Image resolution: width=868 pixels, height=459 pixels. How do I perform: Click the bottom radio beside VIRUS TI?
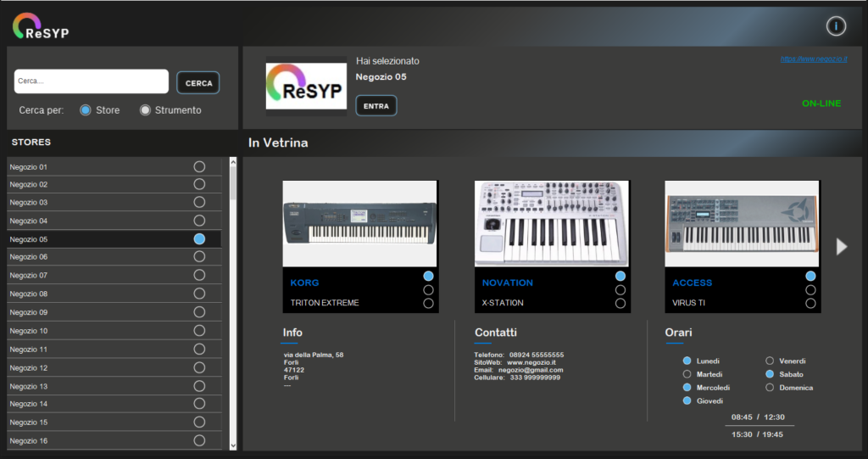811,303
